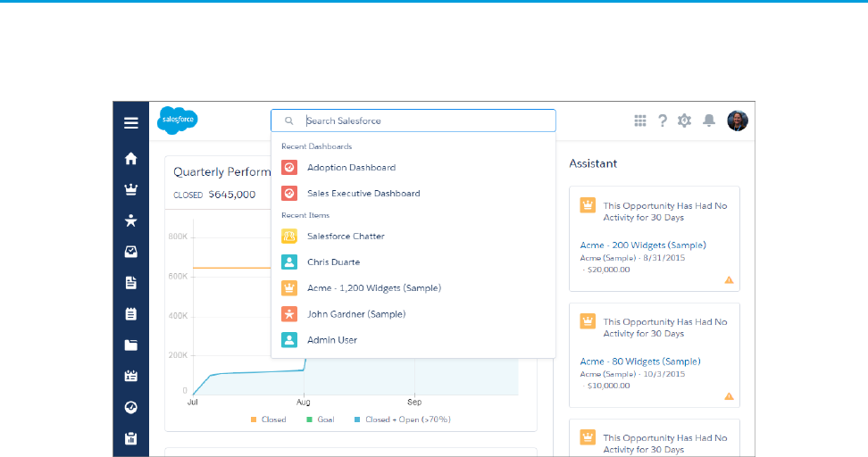The height and width of the screenshot is (457, 868).
Task: Show notifications with the bell icon
Action: (x=709, y=120)
